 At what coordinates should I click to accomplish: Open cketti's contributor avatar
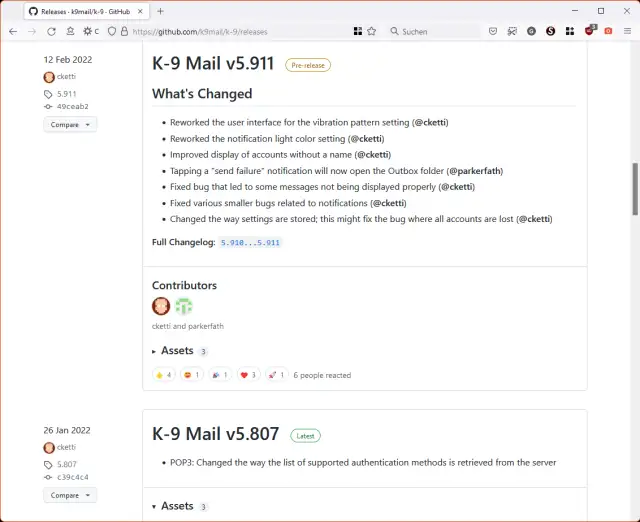[161, 307]
